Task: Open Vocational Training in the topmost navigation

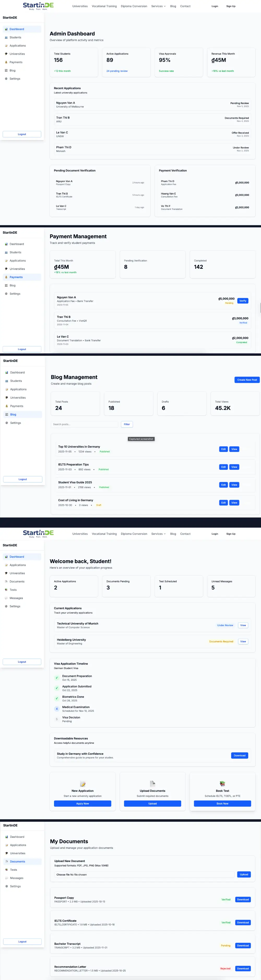Action: [x=104, y=6]
